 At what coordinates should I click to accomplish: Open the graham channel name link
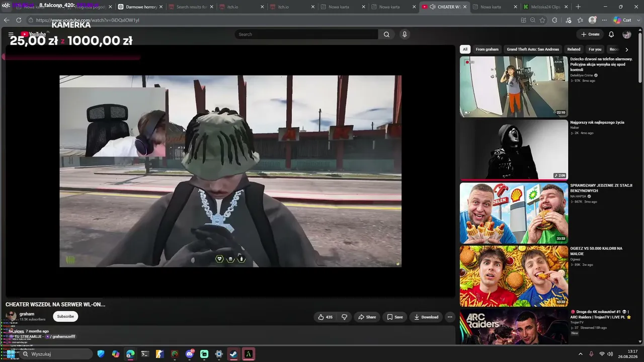coord(27,314)
